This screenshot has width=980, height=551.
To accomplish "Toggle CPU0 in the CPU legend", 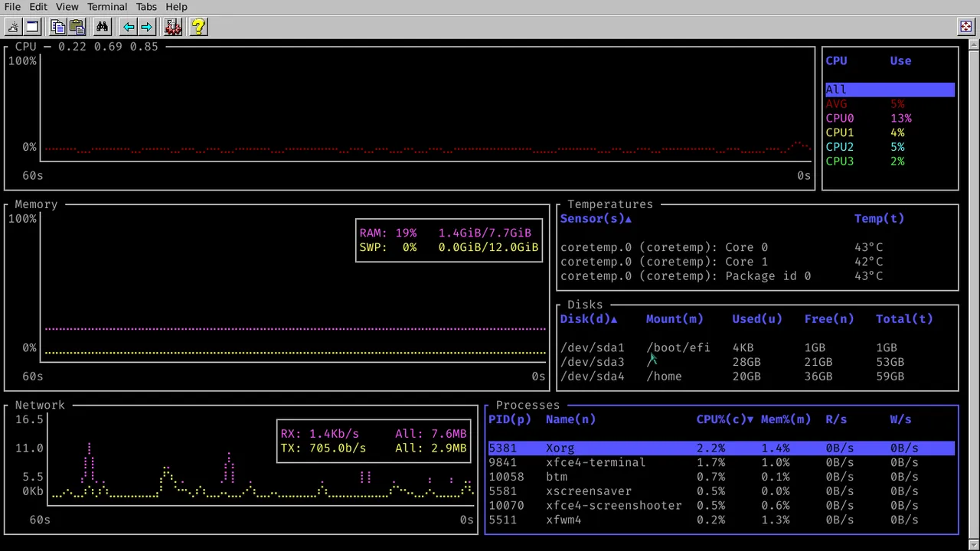I will point(839,118).
